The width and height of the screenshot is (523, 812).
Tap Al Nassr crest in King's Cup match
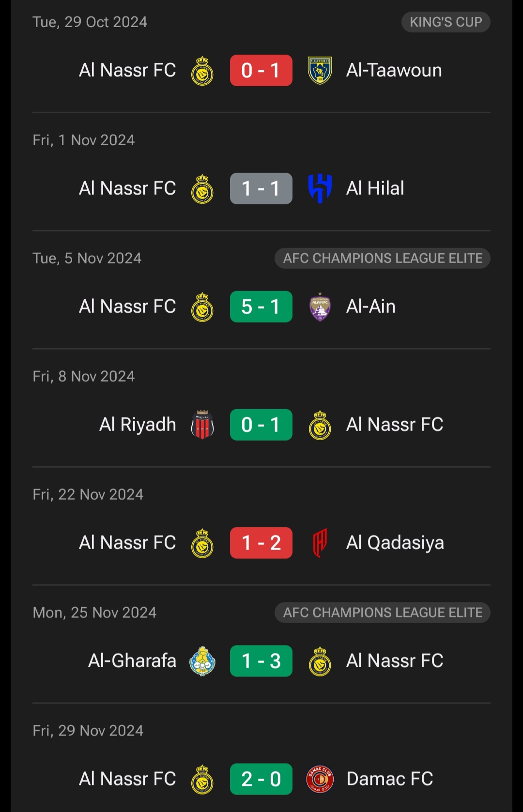tap(202, 71)
